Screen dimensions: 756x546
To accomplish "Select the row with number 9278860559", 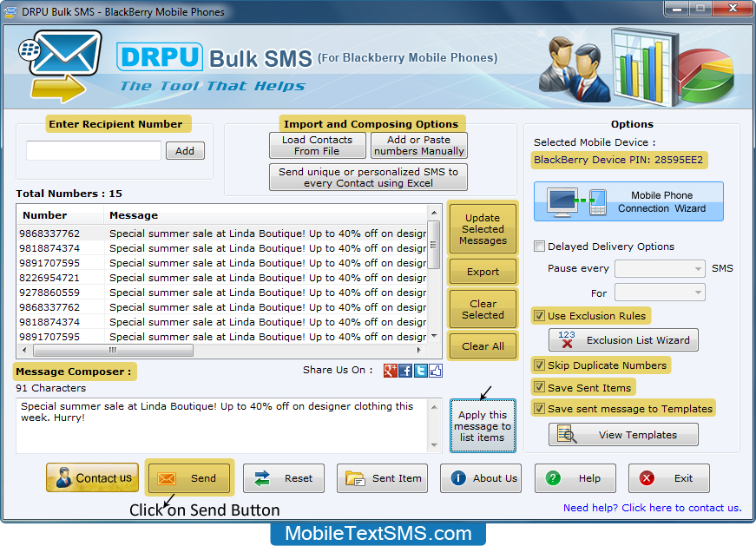I will [222, 293].
